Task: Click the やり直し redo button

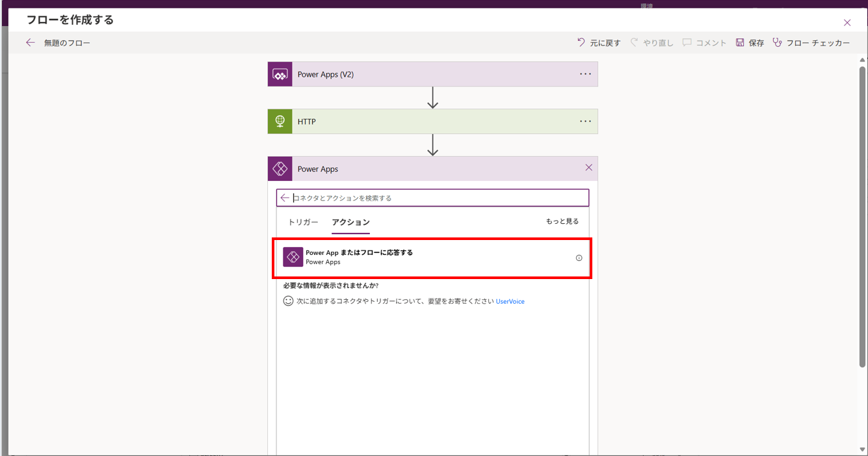Action: [651, 43]
